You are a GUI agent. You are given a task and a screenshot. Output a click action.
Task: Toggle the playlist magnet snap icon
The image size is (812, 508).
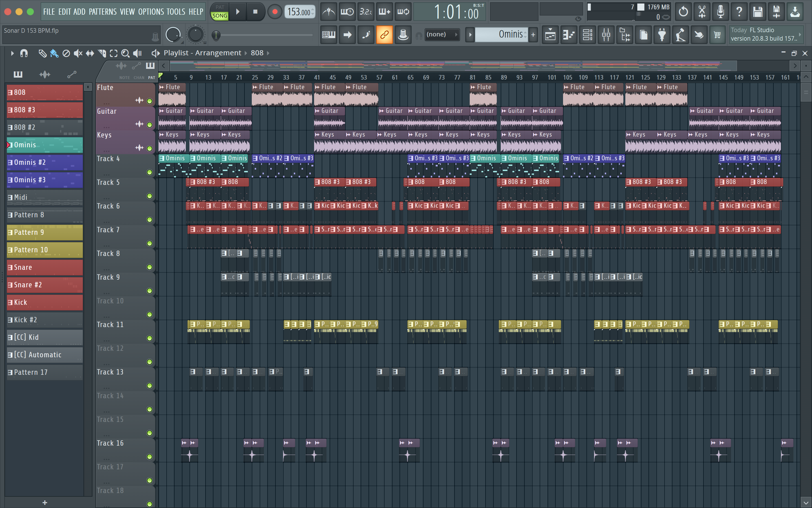pyautogui.click(x=24, y=53)
